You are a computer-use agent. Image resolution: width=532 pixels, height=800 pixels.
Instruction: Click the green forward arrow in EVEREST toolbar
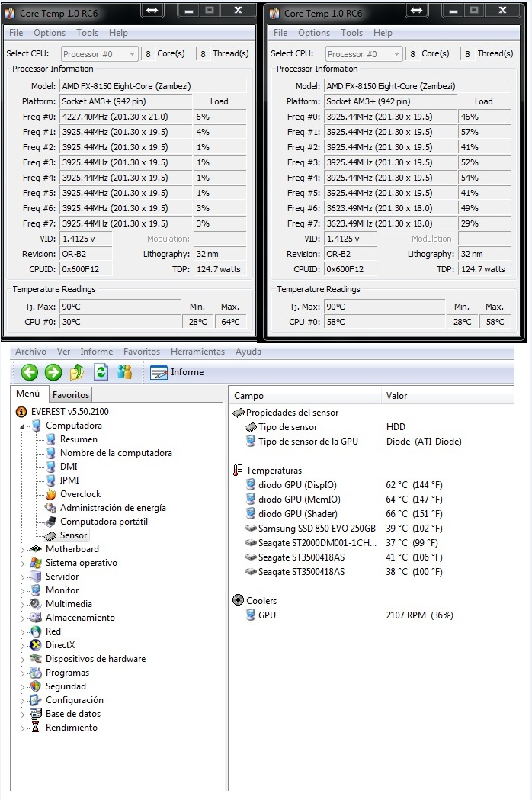tap(53, 372)
